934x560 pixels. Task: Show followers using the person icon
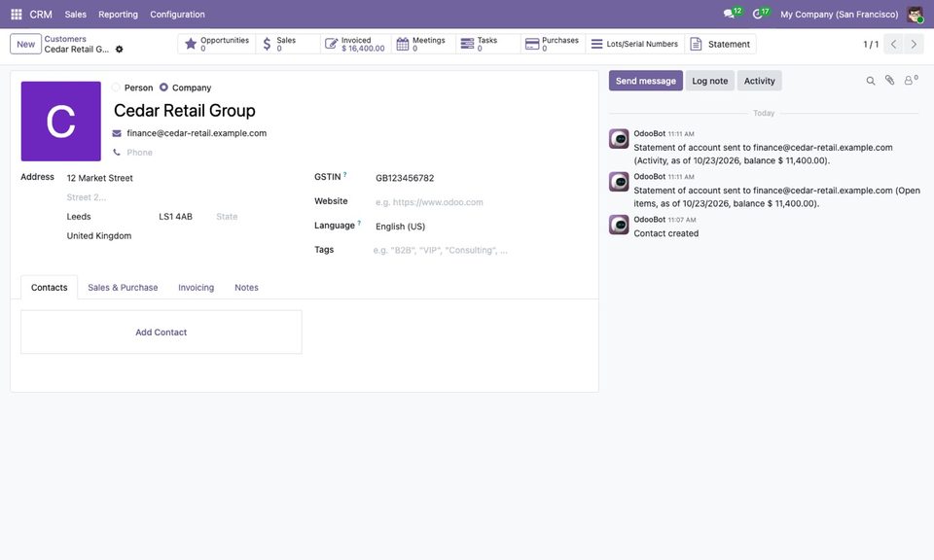911,81
